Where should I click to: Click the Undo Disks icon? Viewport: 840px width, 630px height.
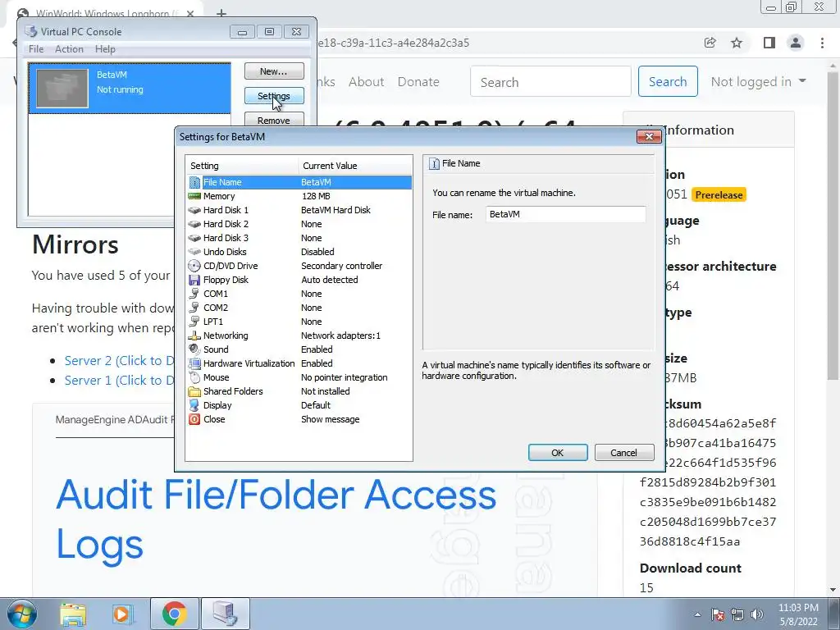tap(194, 252)
